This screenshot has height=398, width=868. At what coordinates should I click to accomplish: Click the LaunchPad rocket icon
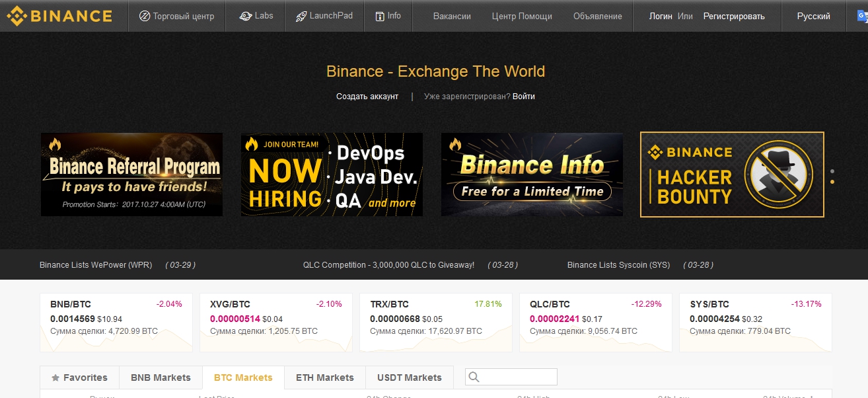click(x=301, y=16)
